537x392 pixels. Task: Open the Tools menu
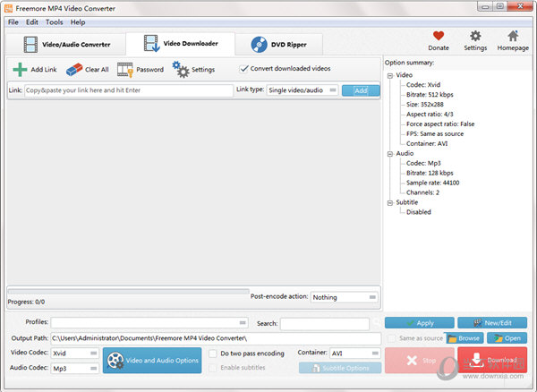tap(54, 22)
